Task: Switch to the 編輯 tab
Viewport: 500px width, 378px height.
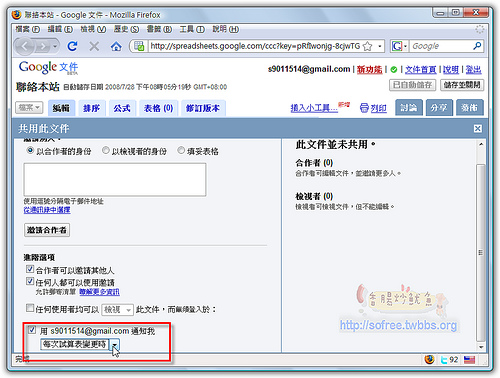Action: (61, 108)
